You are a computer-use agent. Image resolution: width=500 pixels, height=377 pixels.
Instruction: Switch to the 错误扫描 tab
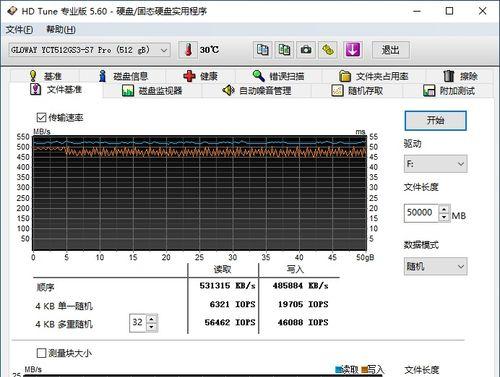tap(279, 76)
